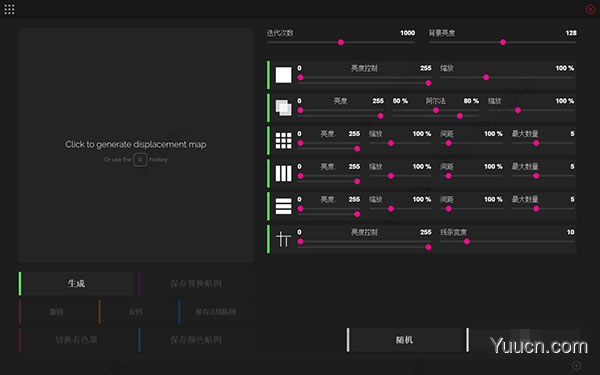
Task: Click the 阿尔法 lower handle in overlapping squares row
Action: pyautogui.click(x=436, y=110)
